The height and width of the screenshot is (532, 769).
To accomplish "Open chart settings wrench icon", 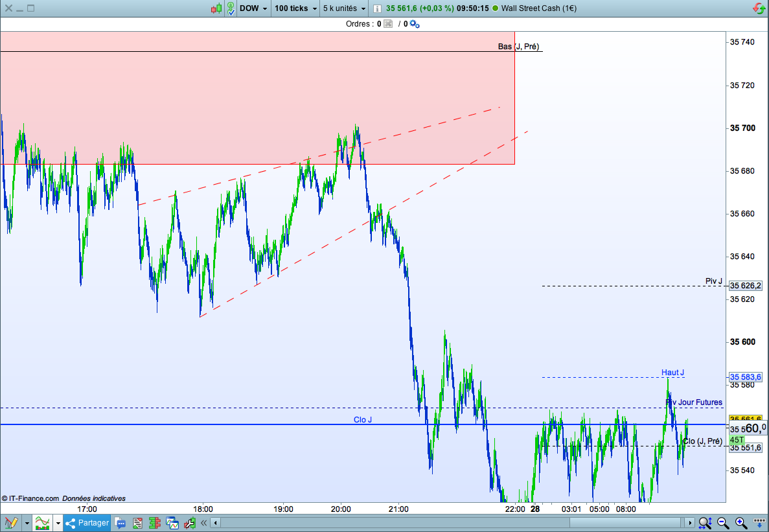I will [189, 523].
